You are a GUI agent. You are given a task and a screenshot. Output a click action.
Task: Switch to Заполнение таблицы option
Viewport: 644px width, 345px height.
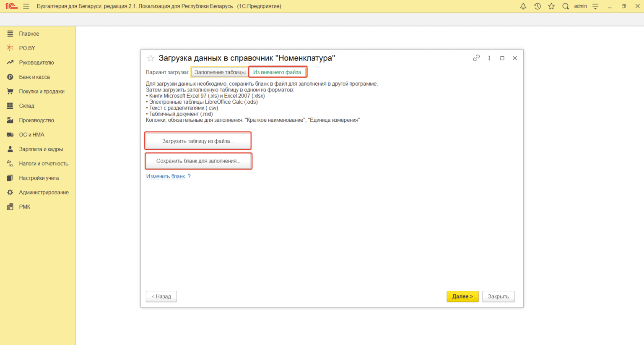[x=220, y=72]
